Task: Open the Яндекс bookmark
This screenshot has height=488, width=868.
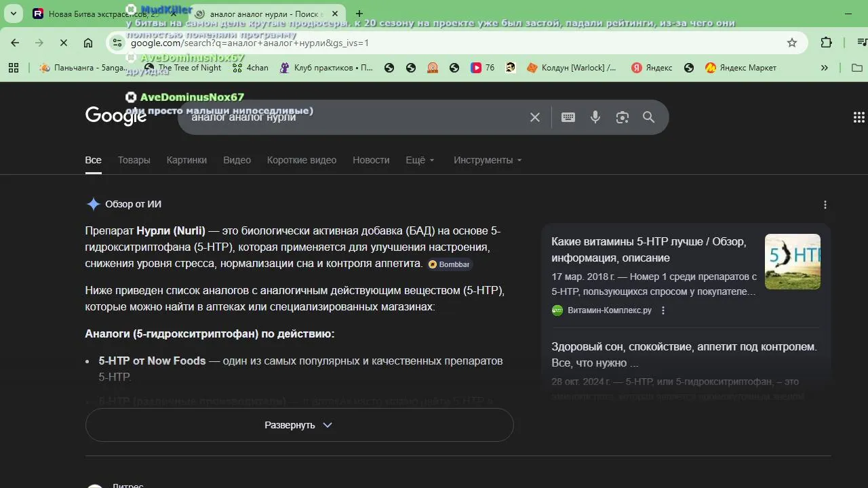Action: coord(652,68)
